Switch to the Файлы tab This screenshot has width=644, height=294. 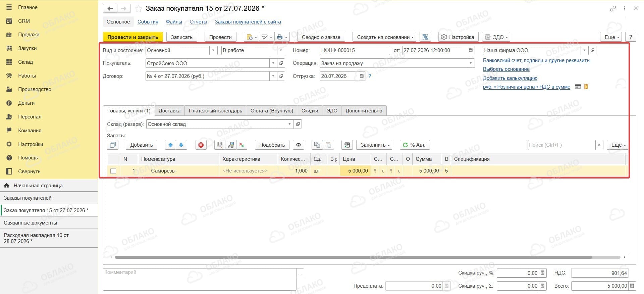pos(174,22)
